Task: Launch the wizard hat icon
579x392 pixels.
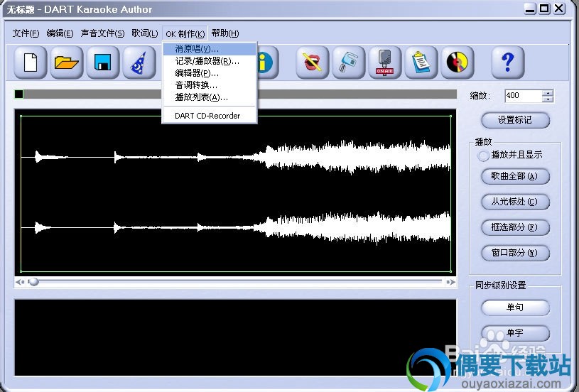Action: click(x=139, y=62)
